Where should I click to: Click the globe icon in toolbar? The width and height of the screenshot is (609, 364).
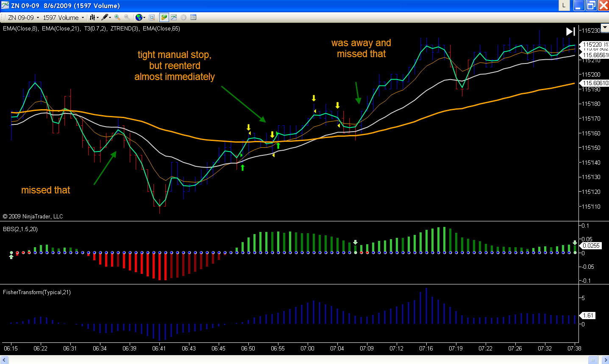[x=139, y=17]
